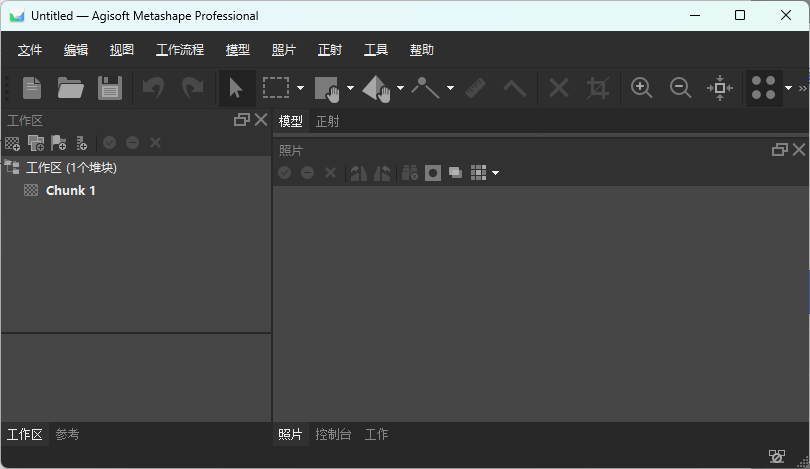
Task: Expand the toolbar overflow chevron
Action: [802, 88]
